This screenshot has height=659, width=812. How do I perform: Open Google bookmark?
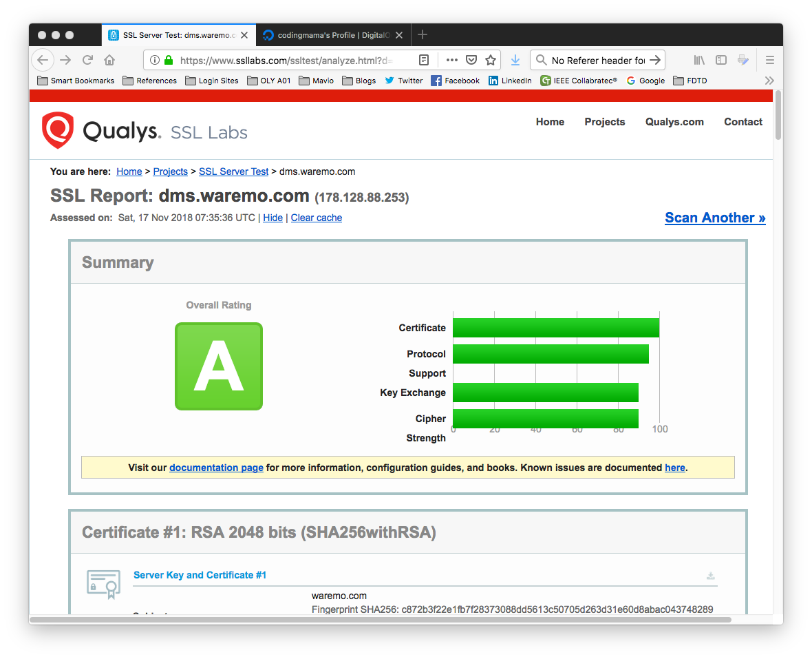pyautogui.click(x=645, y=81)
